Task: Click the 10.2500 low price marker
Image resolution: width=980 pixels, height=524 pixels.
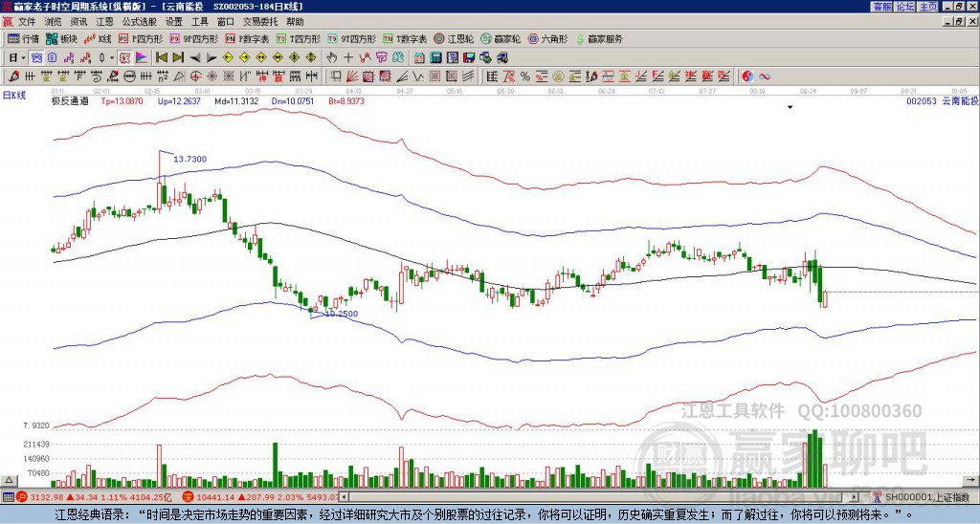Action: pos(342,314)
